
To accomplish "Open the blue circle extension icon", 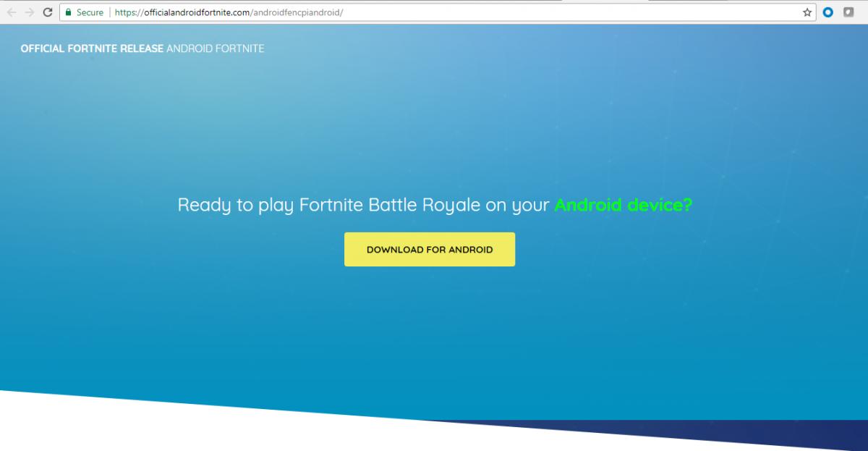I will (829, 12).
